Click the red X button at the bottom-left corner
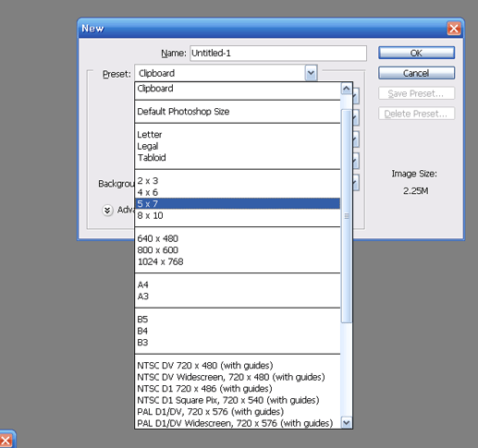 (x=6, y=441)
